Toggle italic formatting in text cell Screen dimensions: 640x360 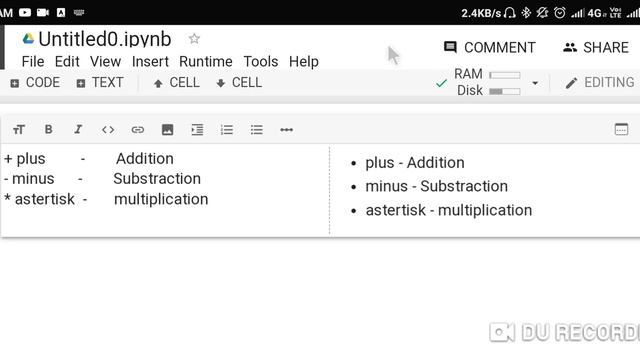pyautogui.click(x=78, y=129)
